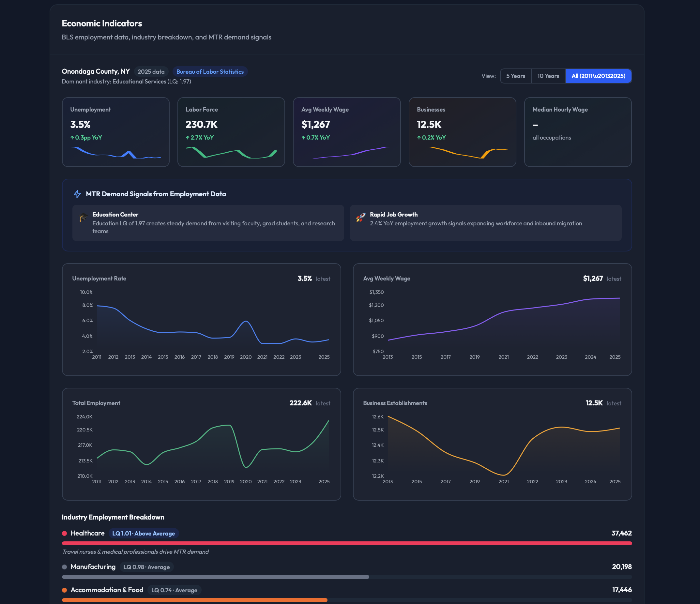Click the lightning bolt MTR Demand Signals icon
The width and height of the screenshot is (700, 604).
pos(77,194)
